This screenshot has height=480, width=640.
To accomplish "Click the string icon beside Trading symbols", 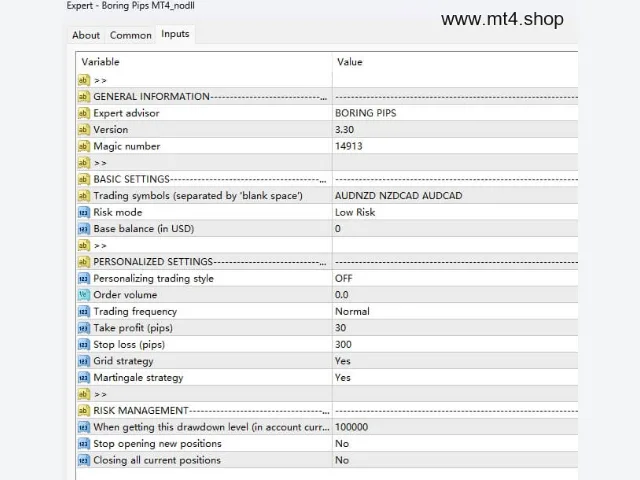I will 83,196.
